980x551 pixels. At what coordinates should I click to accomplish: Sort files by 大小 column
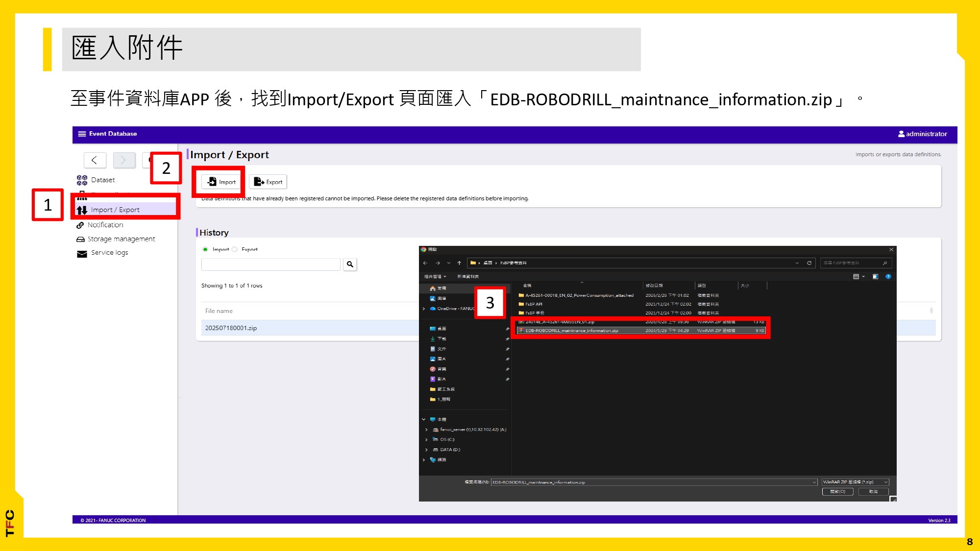point(745,286)
